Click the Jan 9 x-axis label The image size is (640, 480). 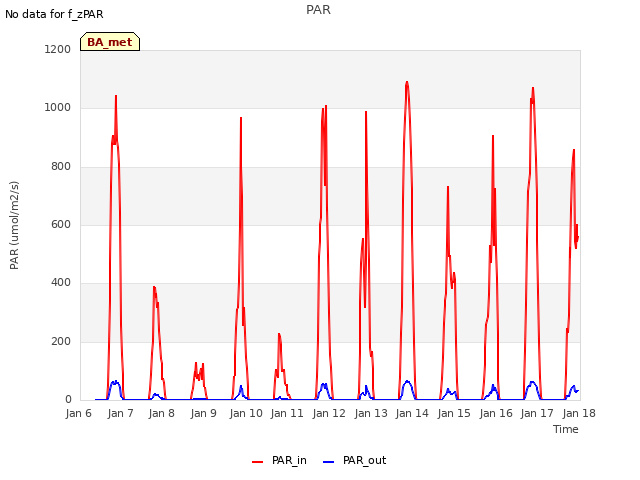point(204,413)
